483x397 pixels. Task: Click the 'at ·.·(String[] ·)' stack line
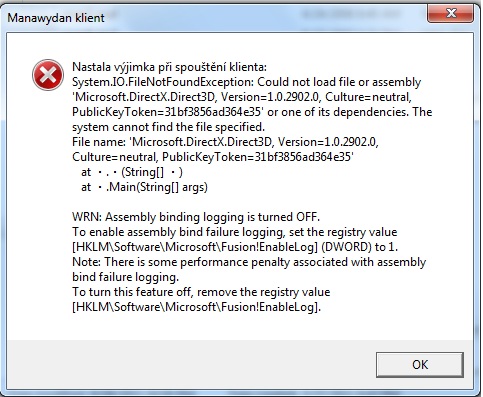(x=132, y=172)
